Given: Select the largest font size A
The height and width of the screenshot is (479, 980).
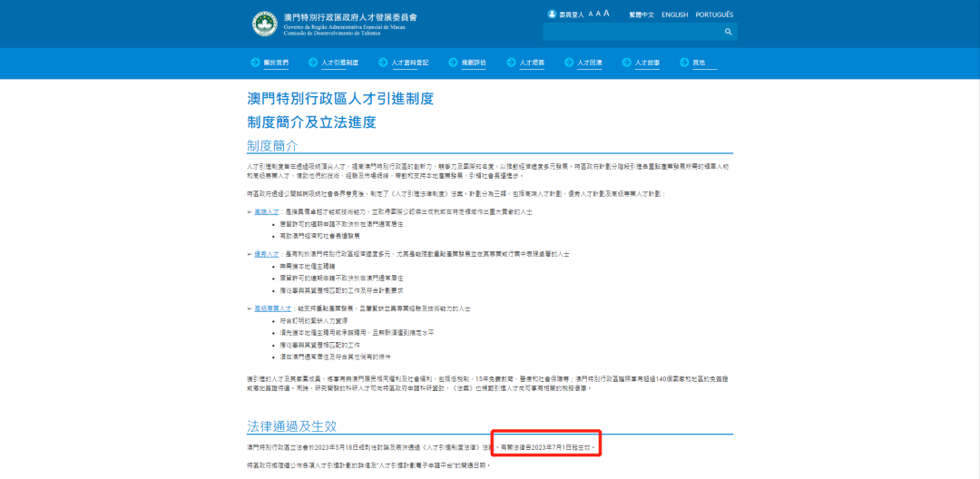Looking at the screenshot, I should [x=606, y=15].
